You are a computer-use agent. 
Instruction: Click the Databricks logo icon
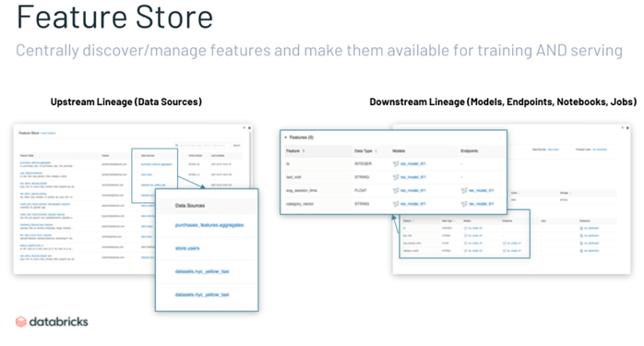tap(21, 322)
